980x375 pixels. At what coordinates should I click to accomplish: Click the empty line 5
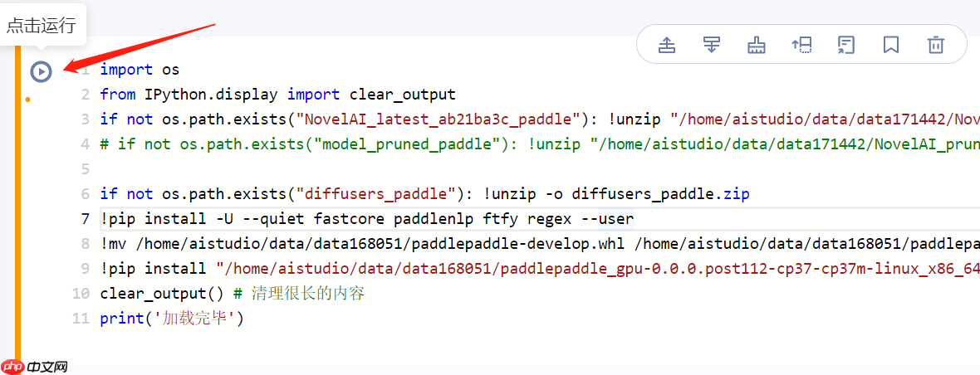coord(332,169)
